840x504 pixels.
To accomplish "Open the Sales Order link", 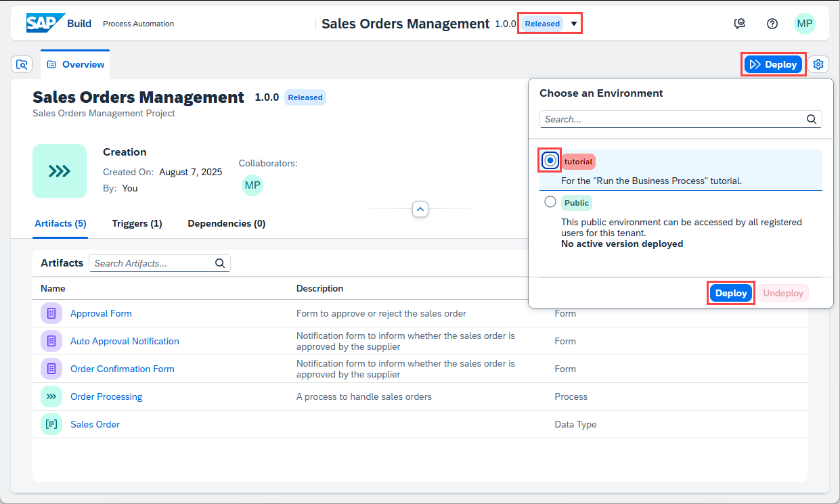I will pyautogui.click(x=95, y=424).
